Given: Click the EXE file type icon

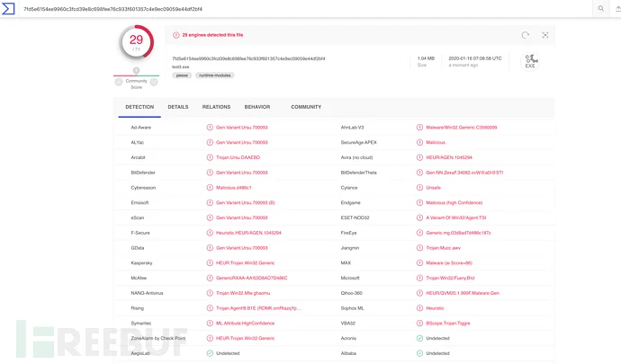Looking at the screenshot, I should (530, 61).
